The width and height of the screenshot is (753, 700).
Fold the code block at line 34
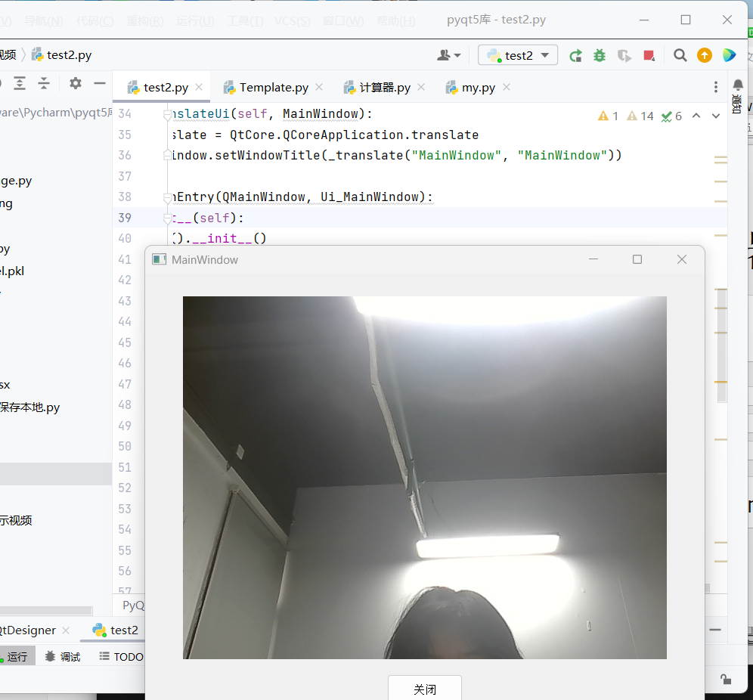coord(166,114)
